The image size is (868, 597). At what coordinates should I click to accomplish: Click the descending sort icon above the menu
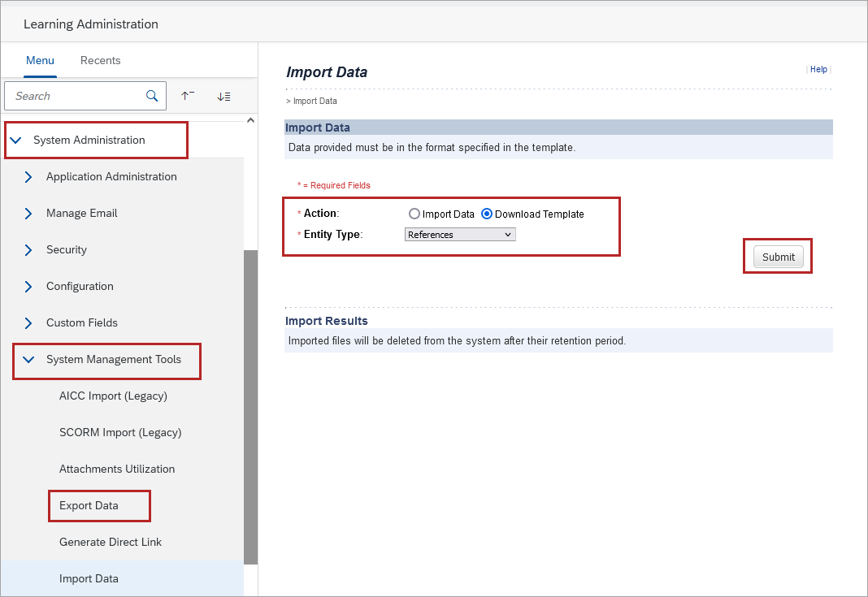[x=224, y=96]
